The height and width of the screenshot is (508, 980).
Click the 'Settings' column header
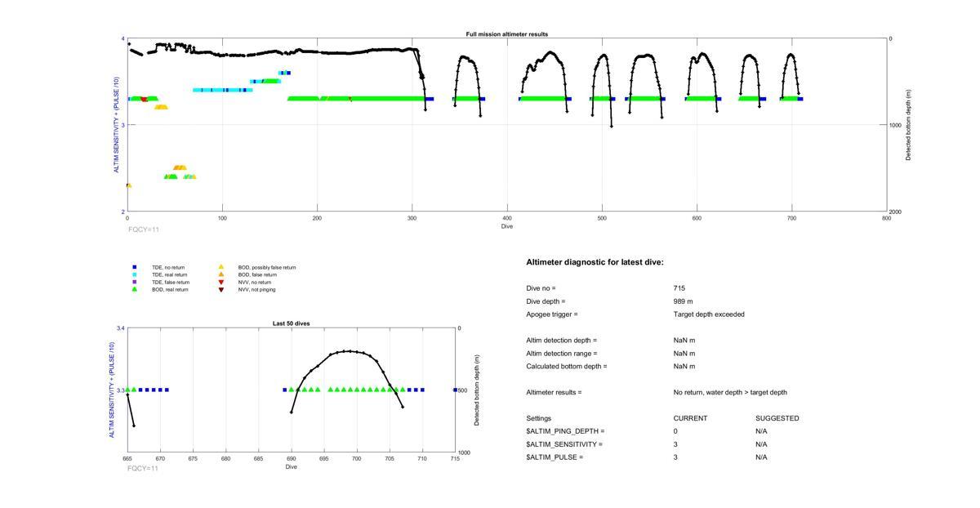pos(539,418)
